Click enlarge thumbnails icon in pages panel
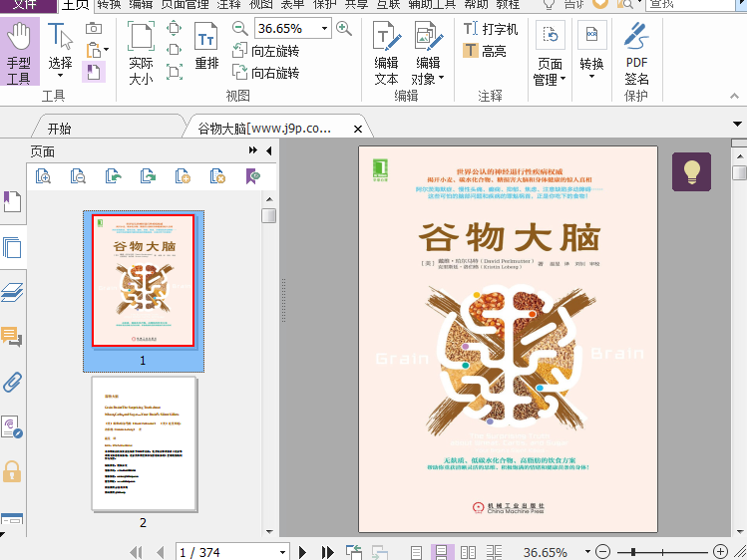 point(43,176)
